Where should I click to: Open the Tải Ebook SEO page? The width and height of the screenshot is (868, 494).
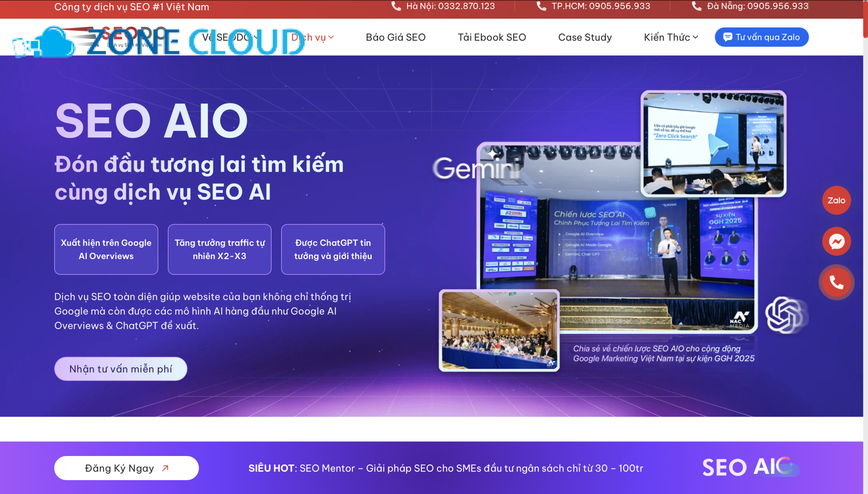pos(492,37)
